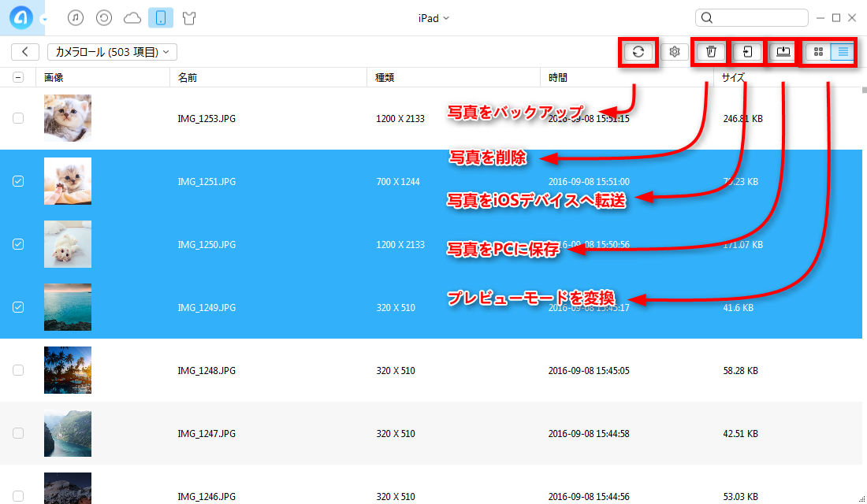Click the 700 X 1244 dimension cell

tap(398, 182)
